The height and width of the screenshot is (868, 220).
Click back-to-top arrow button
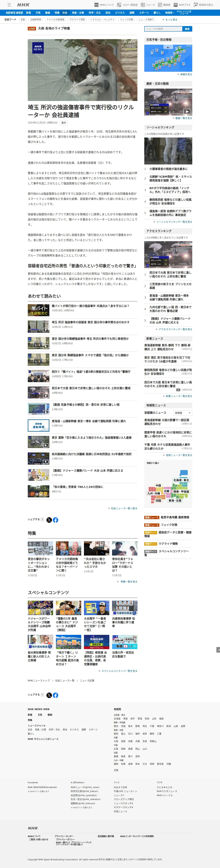(x=218, y=650)
